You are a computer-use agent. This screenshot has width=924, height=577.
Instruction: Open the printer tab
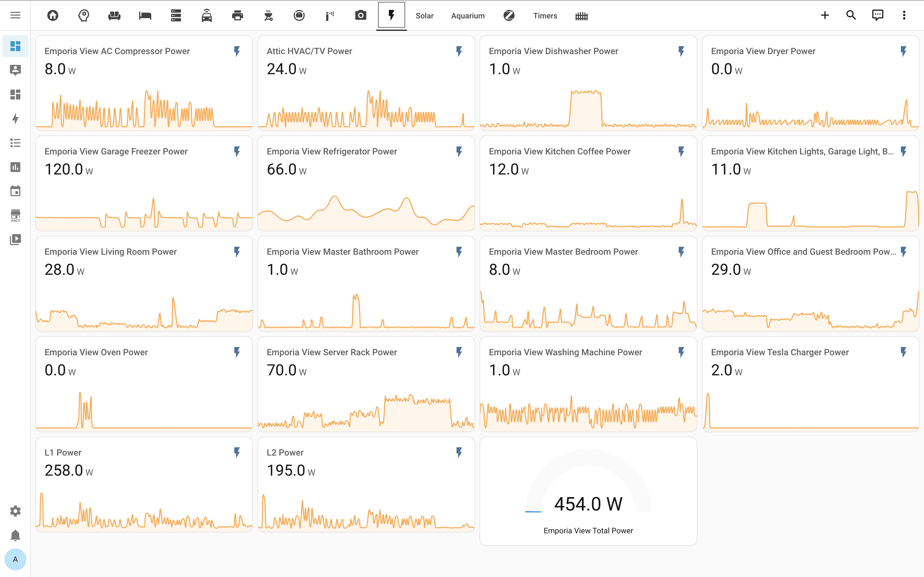point(238,16)
